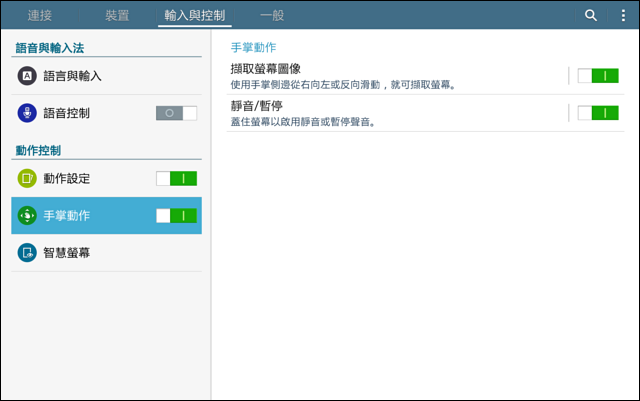
Task: Click the 動作設定 motion icon
Action: (x=27, y=178)
